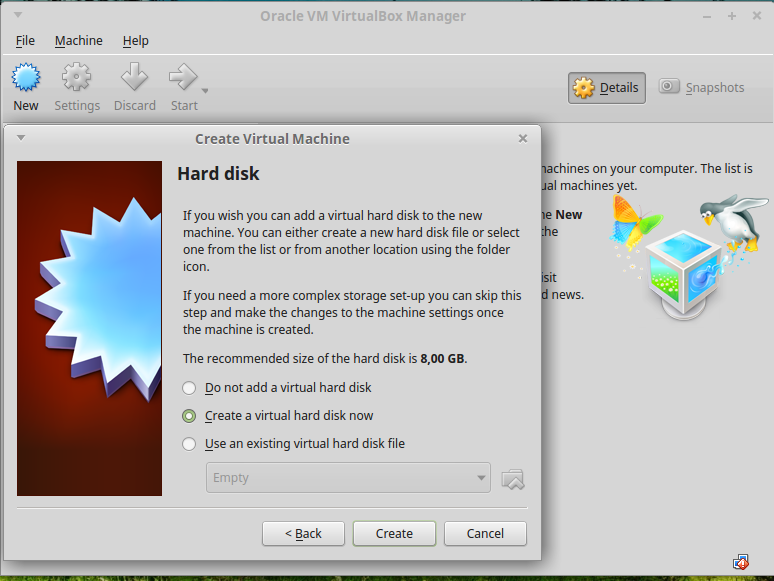774x581 pixels.
Task: Expand the Start button dropdown arrow
Action: pos(205,91)
